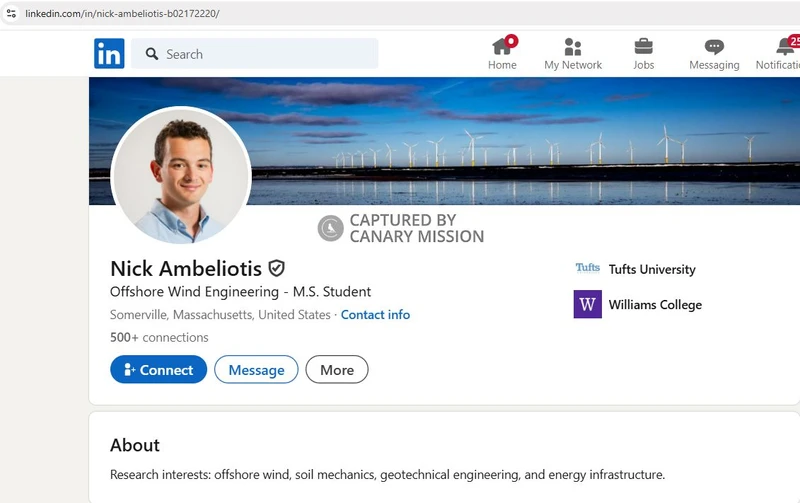The height and width of the screenshot is (503, 800).
Task: Click the verification shield badge next to name
Action: 277,268
